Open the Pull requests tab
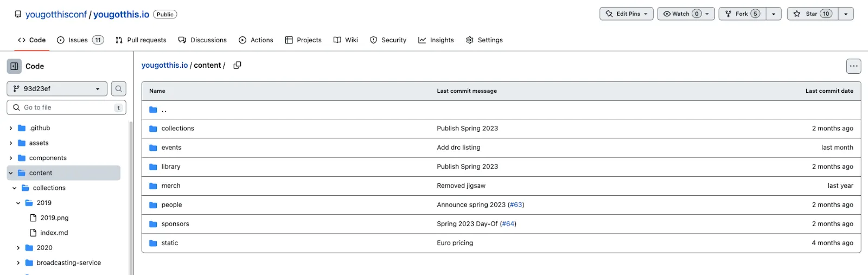The image size is (868, 275). coord(141,40)
